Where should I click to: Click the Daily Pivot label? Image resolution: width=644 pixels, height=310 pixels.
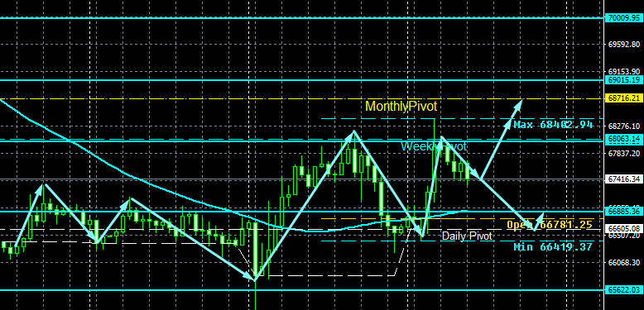pos(466,236)
